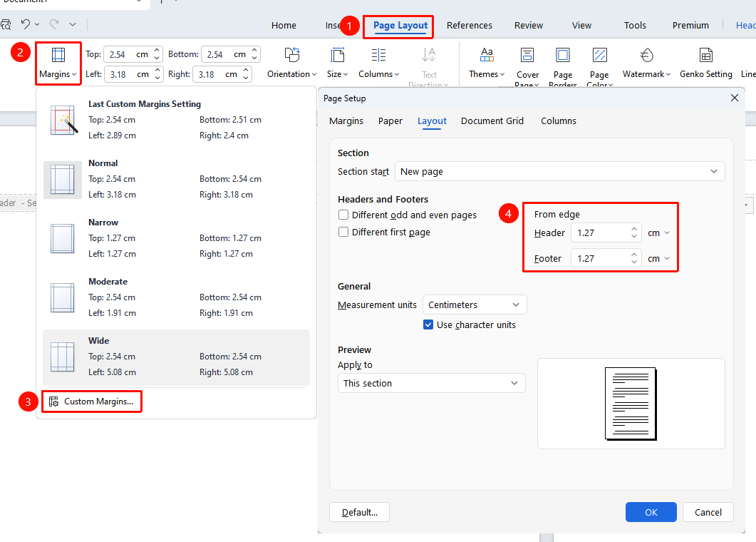Open the Watermark options
The image size is (756, 542).
[x=646, y=63]
